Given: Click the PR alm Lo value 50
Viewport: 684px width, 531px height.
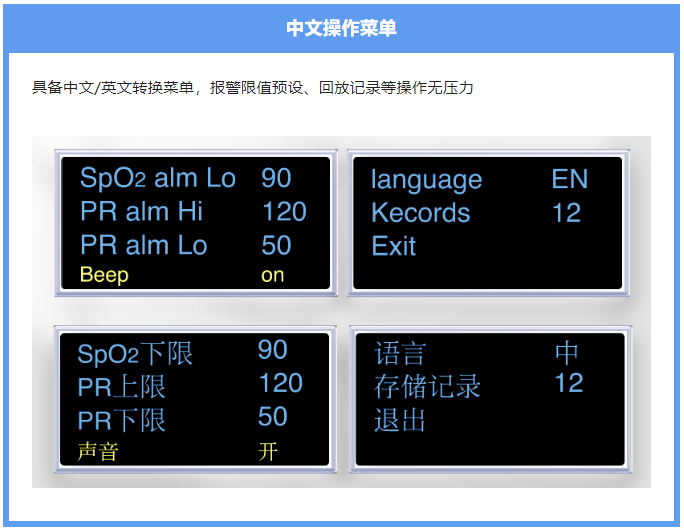Looking at the screenshot, I should click(276, 245).
